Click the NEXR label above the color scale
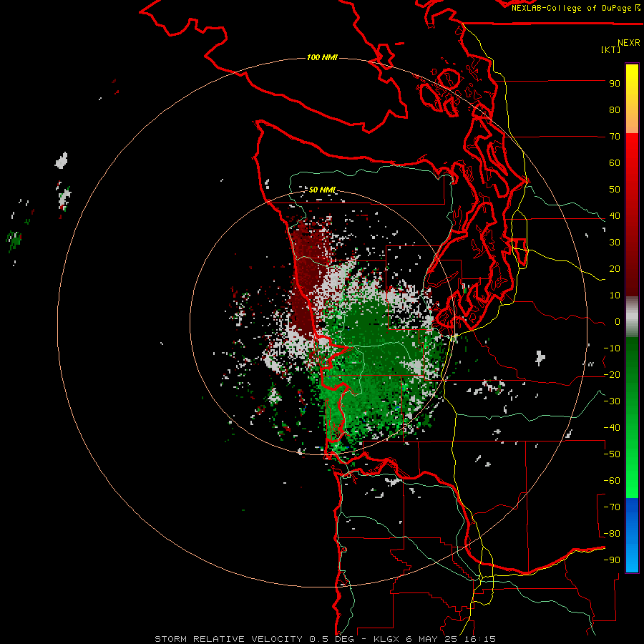This screenshot has width=644, height=644. 629,43
